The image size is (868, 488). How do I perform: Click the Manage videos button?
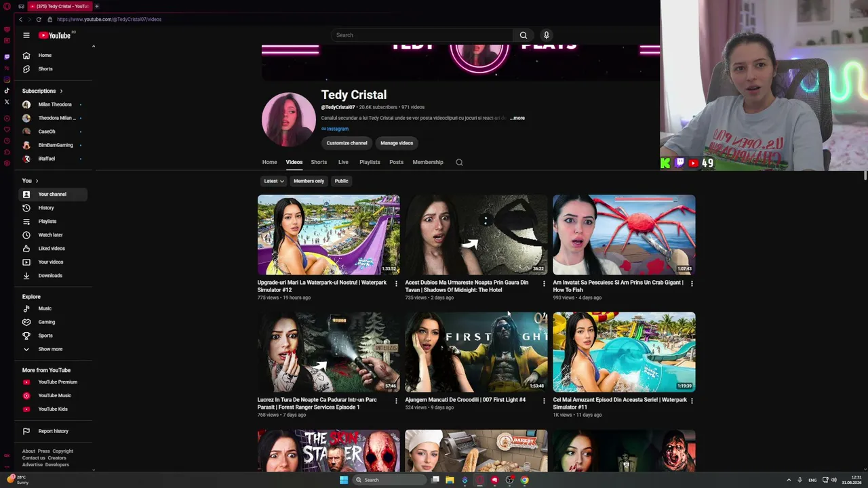click(x=397, y=143)
